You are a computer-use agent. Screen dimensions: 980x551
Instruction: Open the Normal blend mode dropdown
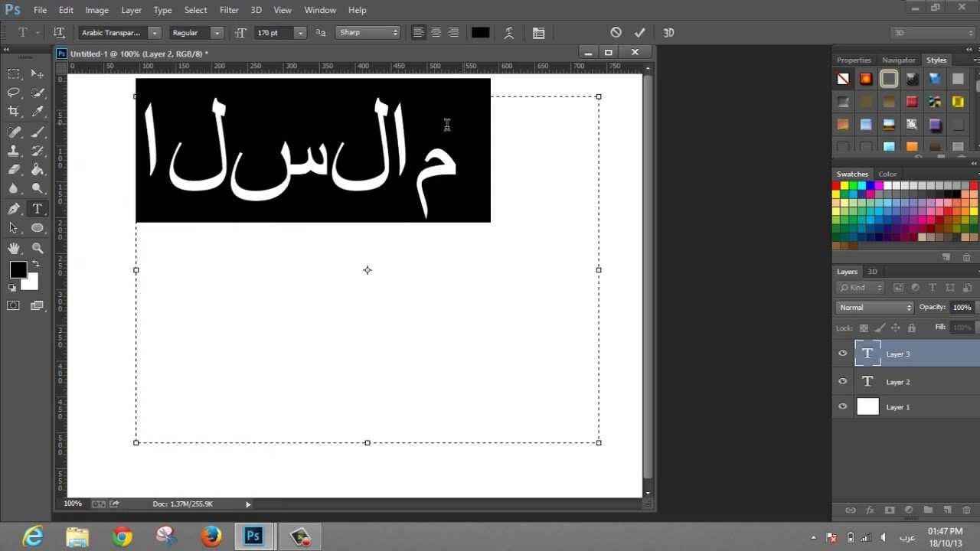point(874,308)
